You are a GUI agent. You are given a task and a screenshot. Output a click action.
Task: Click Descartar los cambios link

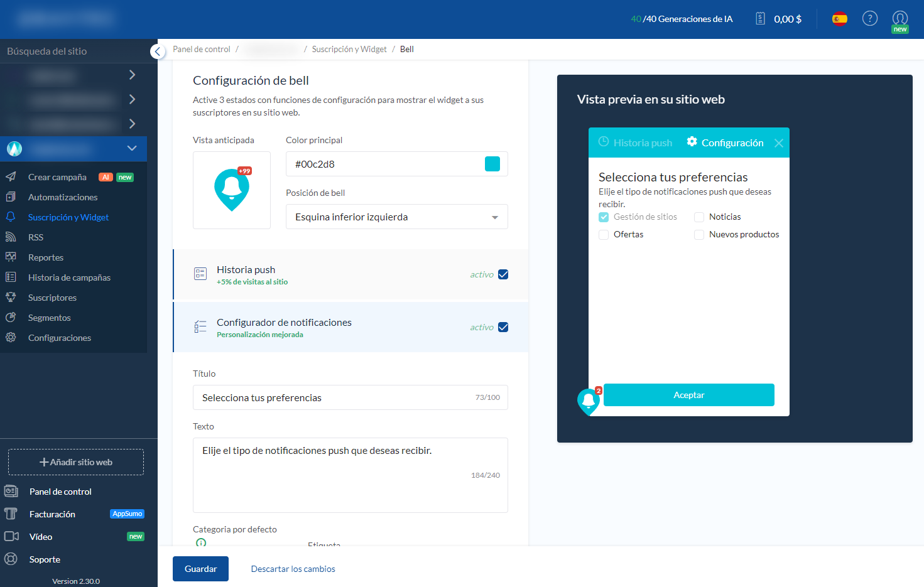(x=293, y=569)
